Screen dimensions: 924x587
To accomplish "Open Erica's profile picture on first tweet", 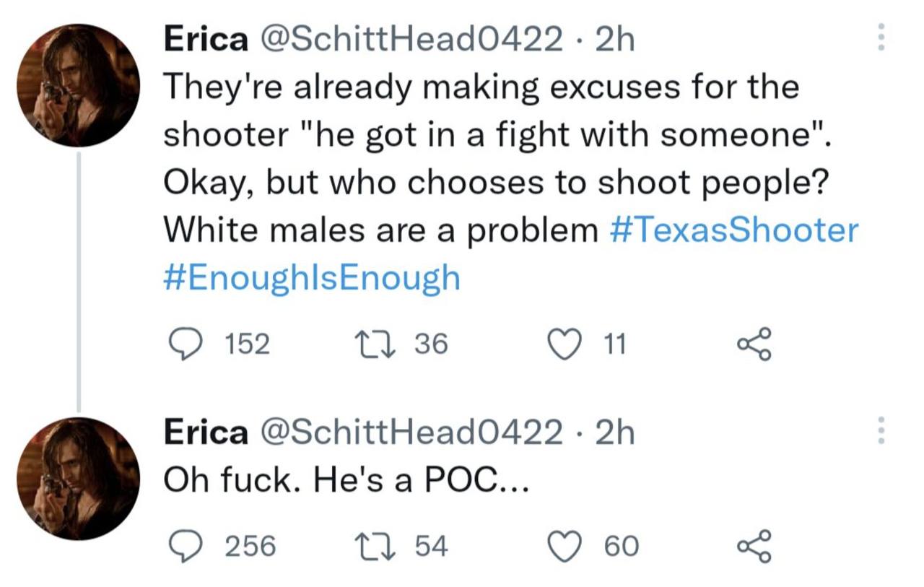I will tap(78, 85).
